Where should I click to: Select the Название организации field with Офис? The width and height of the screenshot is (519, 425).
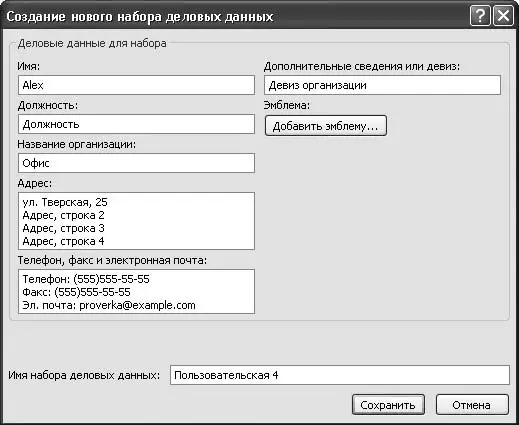(x=136, y=163)
